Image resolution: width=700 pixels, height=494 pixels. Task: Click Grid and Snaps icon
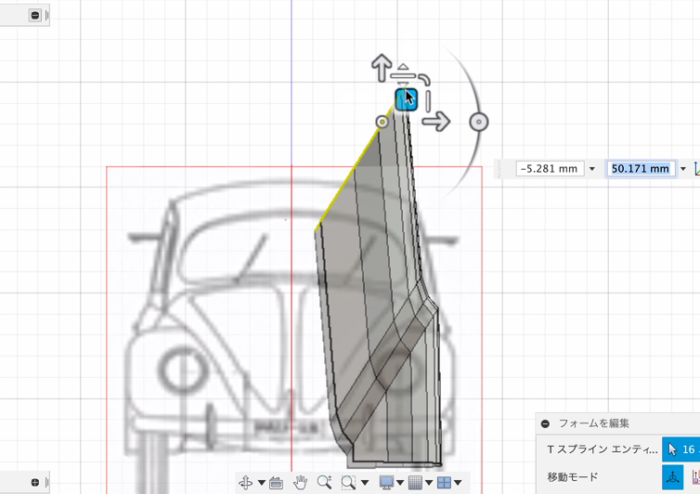(x=416, y=483)
